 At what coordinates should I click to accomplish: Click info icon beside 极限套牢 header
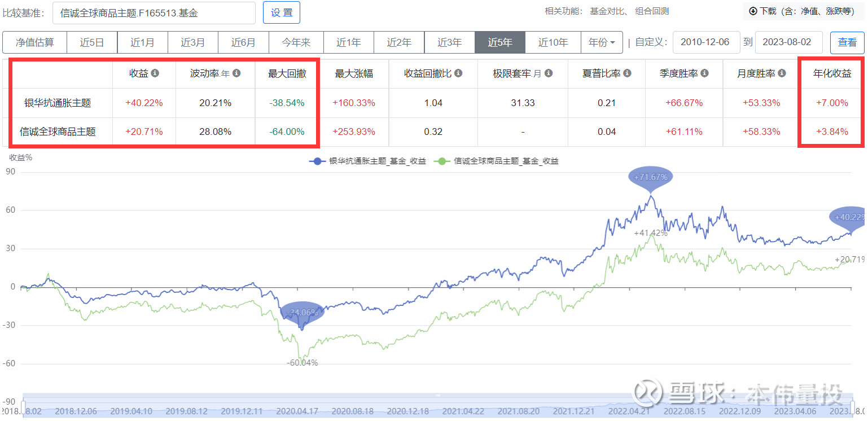click(549, 73)
